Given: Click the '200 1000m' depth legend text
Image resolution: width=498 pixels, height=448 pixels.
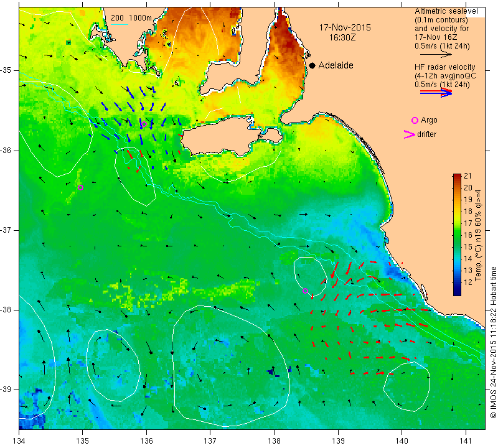Looking at the screenshot, I should [131, 18].
